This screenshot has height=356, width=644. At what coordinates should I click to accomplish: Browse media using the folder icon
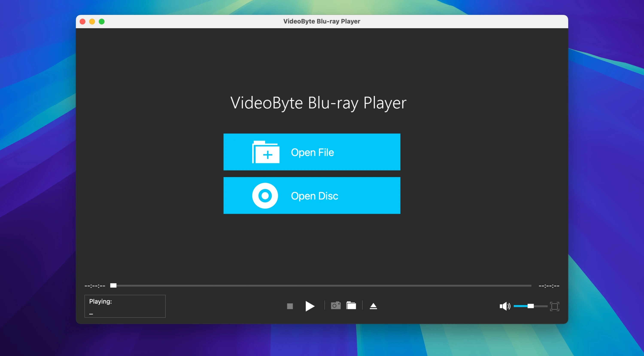(x=351, y=305)
